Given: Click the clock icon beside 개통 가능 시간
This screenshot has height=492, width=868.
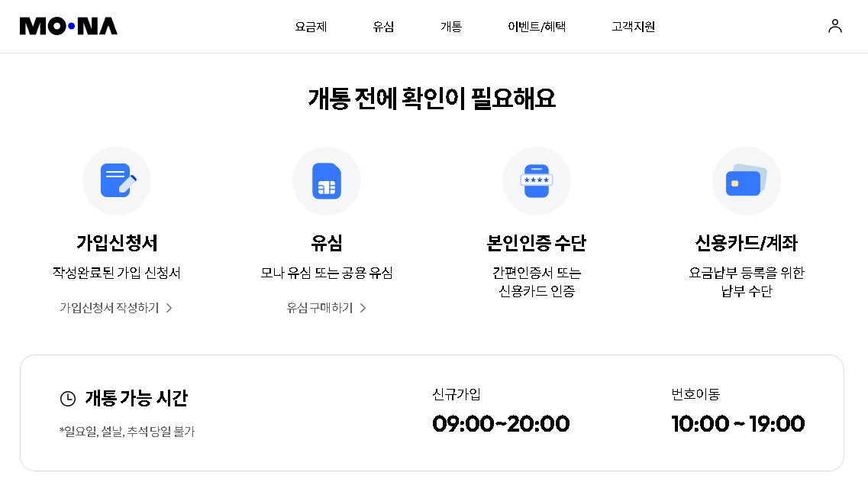Looking at the screenshot, I should [x=66, y=397].
